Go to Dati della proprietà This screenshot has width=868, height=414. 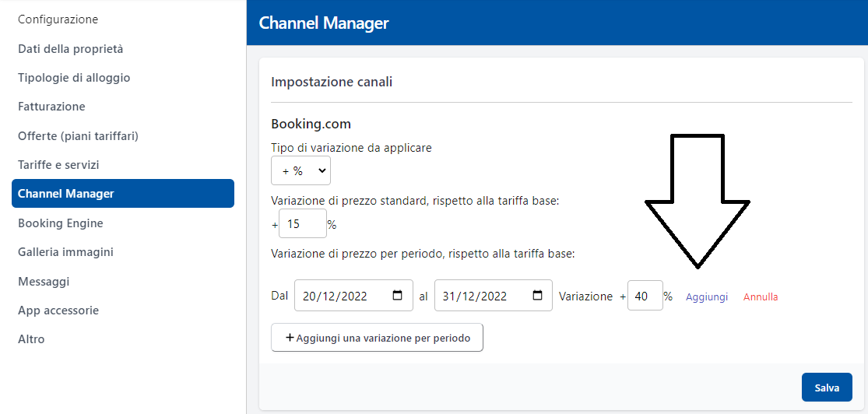pos(71,49)
